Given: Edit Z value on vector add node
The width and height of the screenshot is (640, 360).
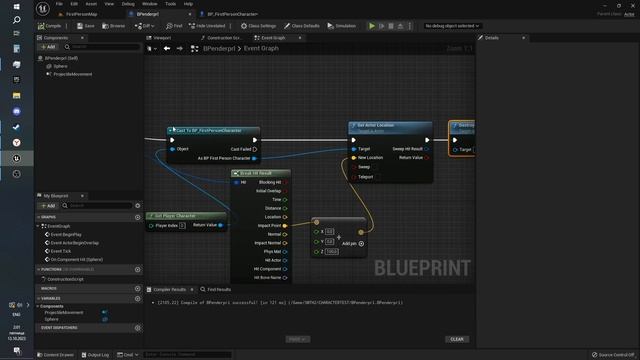Looking at the screenshot, I should pos(331,251).
